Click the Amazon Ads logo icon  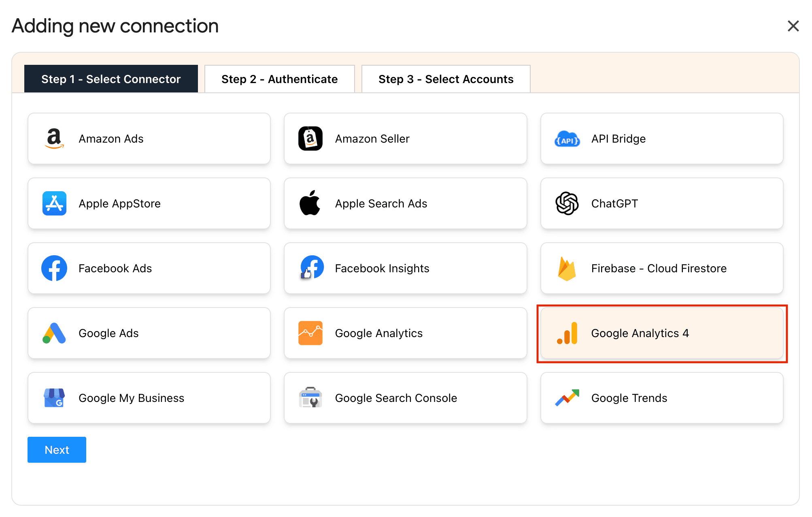pos(54,139)
